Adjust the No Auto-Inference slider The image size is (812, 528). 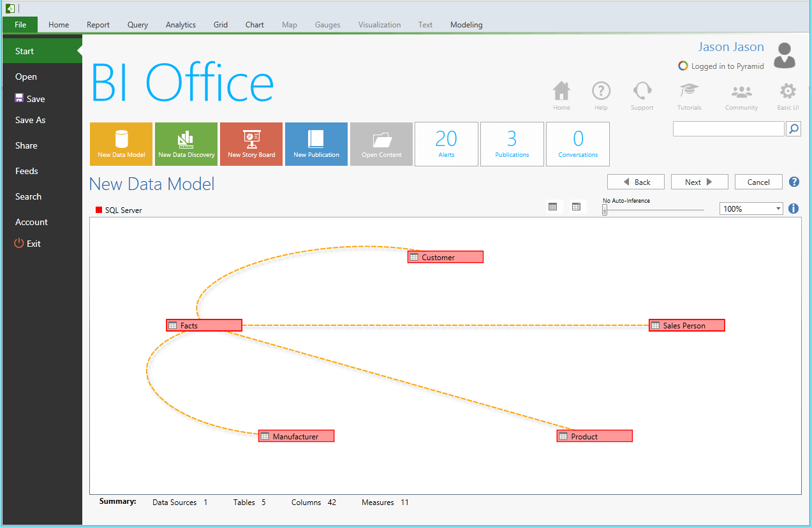point(605,210)
